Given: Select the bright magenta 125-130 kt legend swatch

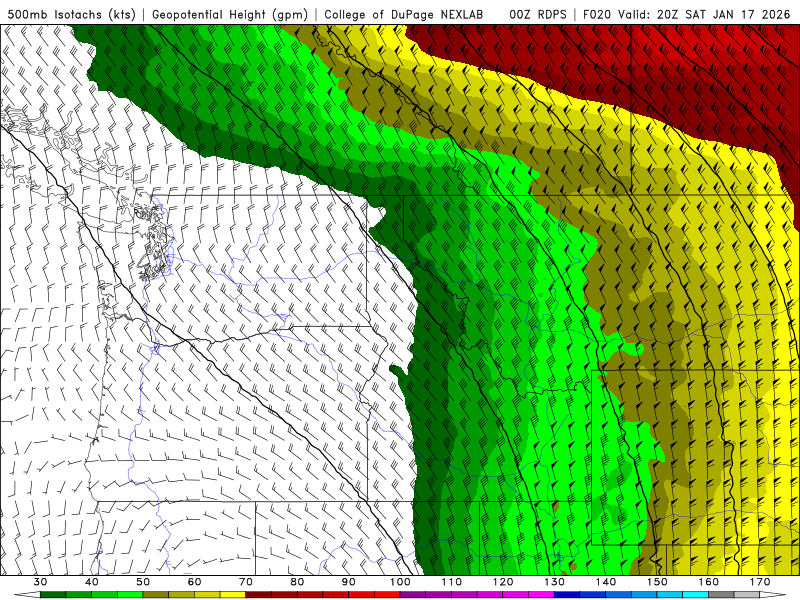Looking at the screenshot, I should (x=541, y=595).
